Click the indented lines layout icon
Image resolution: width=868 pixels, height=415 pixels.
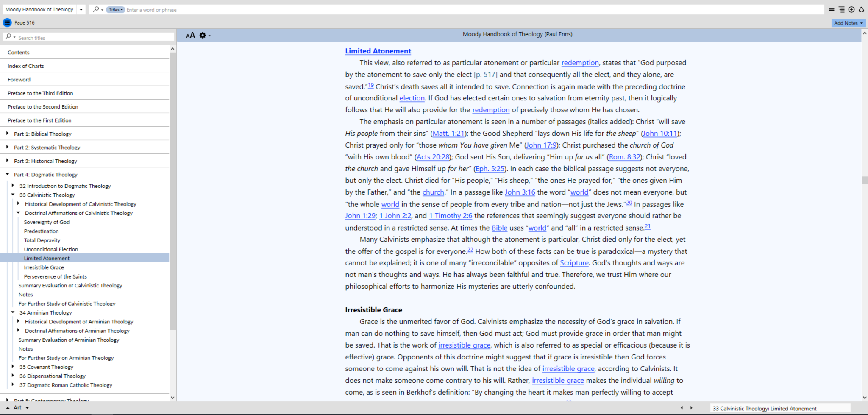841,9
